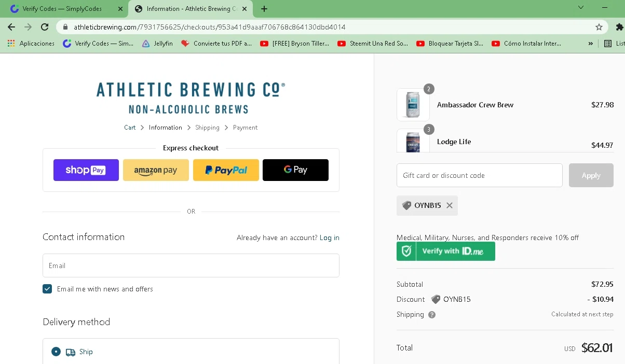
Task: Click the discount tag icon beside OYNB15 in the Discount row
Action: tap(436, 299)
